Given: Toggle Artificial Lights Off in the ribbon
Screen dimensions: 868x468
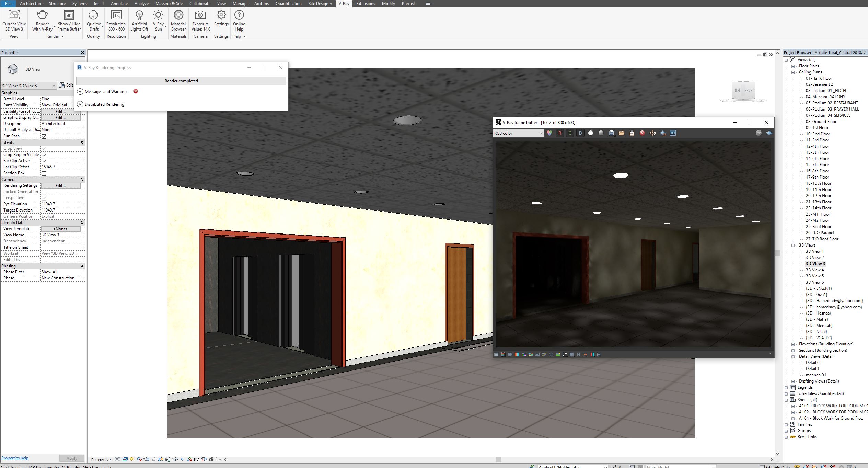Looking at the screenshot, I should coord(139,20).
